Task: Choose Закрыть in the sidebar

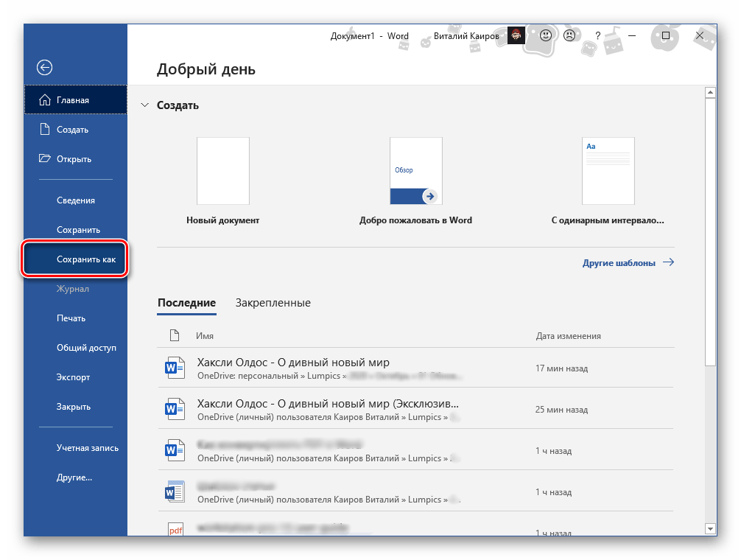Action: click(x=76, y=407)
